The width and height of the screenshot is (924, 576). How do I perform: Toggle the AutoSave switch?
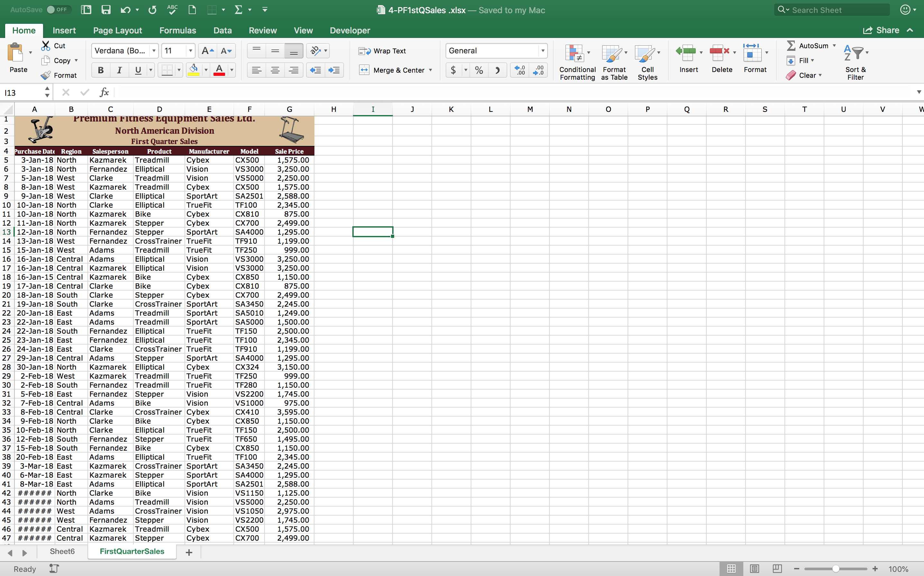(x=57, y=10)
